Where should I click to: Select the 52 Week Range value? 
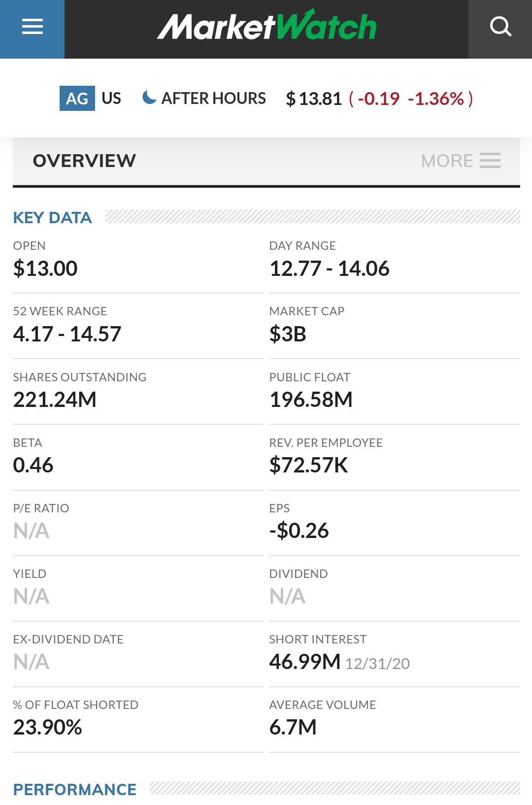click(x=67, y=334)
